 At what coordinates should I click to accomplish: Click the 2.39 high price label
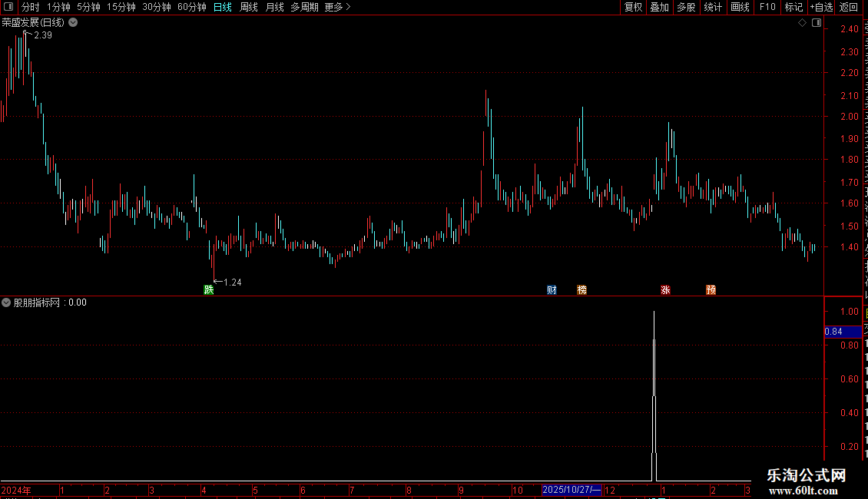tap(42, 35)
